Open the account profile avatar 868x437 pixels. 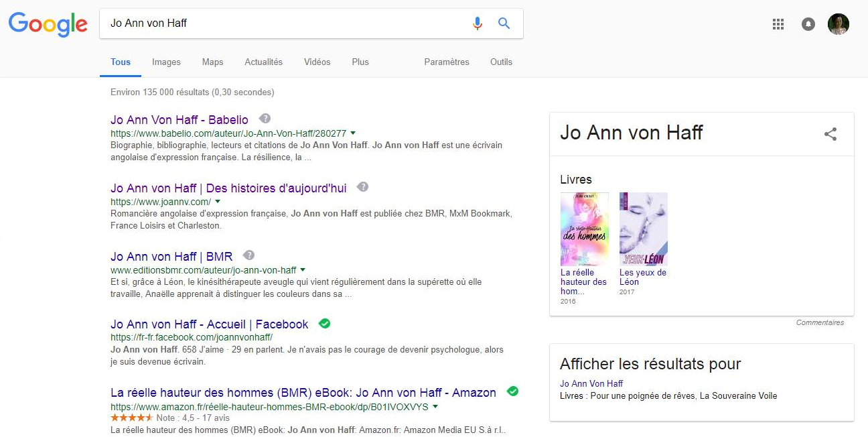pos(839,24)
